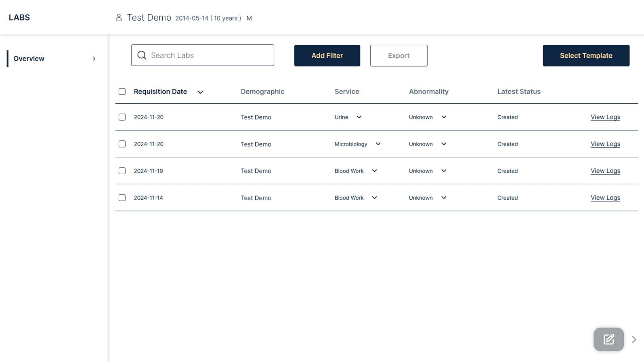Image resolution: width=644 pixels, height=363 pixels.
Task: Focus the Search Labs input field
Action: [202, 55]
